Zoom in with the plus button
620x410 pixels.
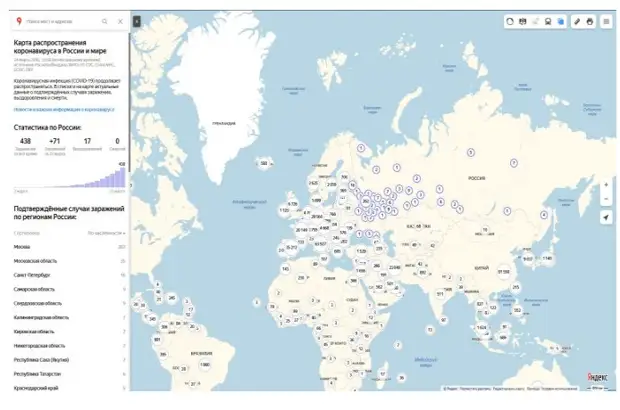point(606,185)
